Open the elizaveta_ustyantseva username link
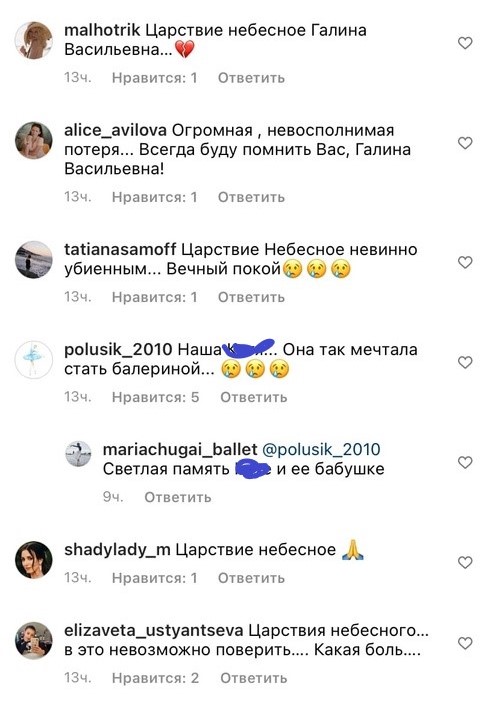The height and width of the screenshot is (705, 499). coord(154,631)
